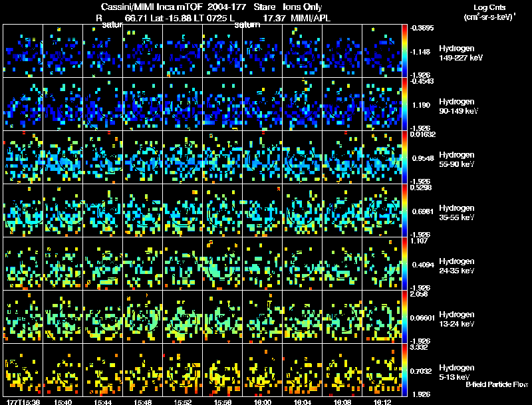Click the '0.5298' color scale value
532x405 pixels.
[421, 188]
